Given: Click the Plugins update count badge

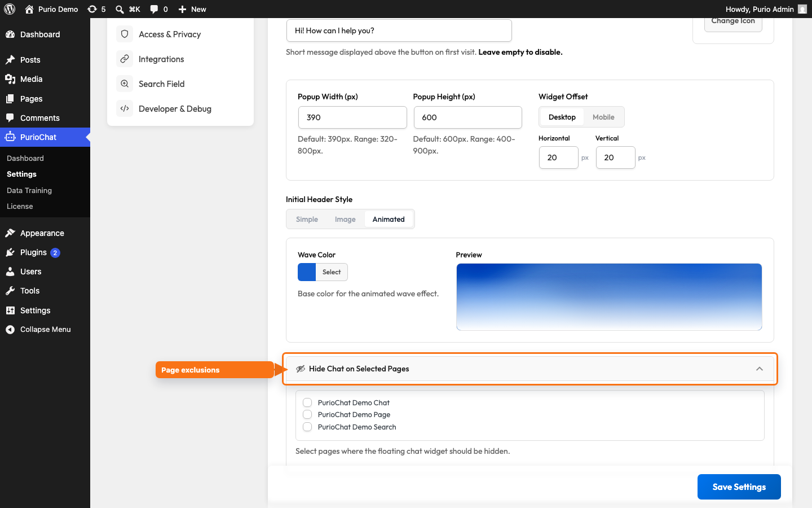Looking at the screenshot, I should tap(55, 252).
